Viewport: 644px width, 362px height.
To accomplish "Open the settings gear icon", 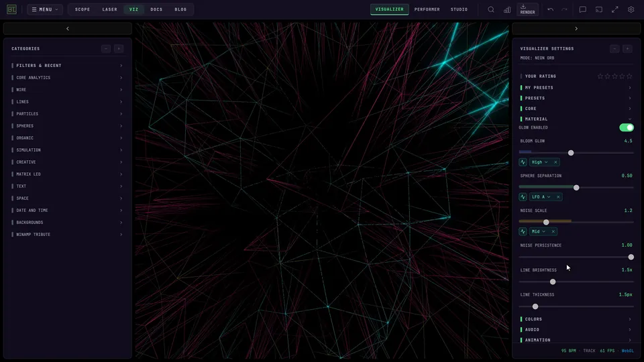I will tap(631, 9).
